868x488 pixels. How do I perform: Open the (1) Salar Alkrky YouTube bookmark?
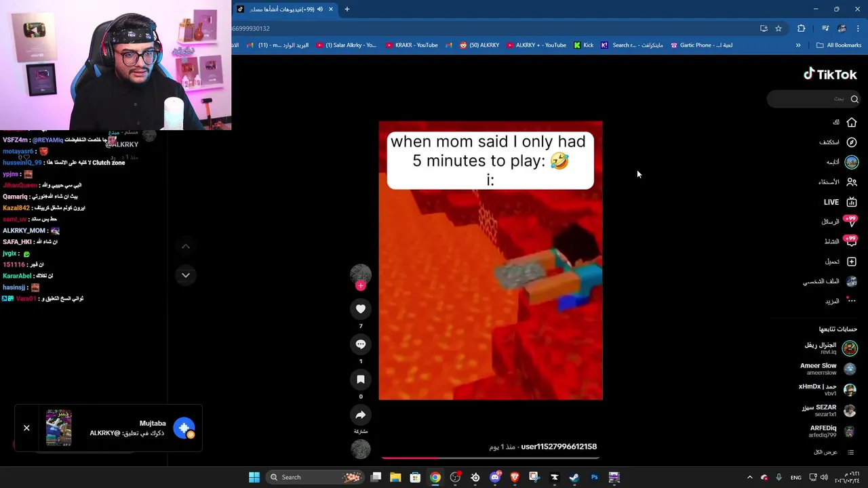[x=346, y=45]
